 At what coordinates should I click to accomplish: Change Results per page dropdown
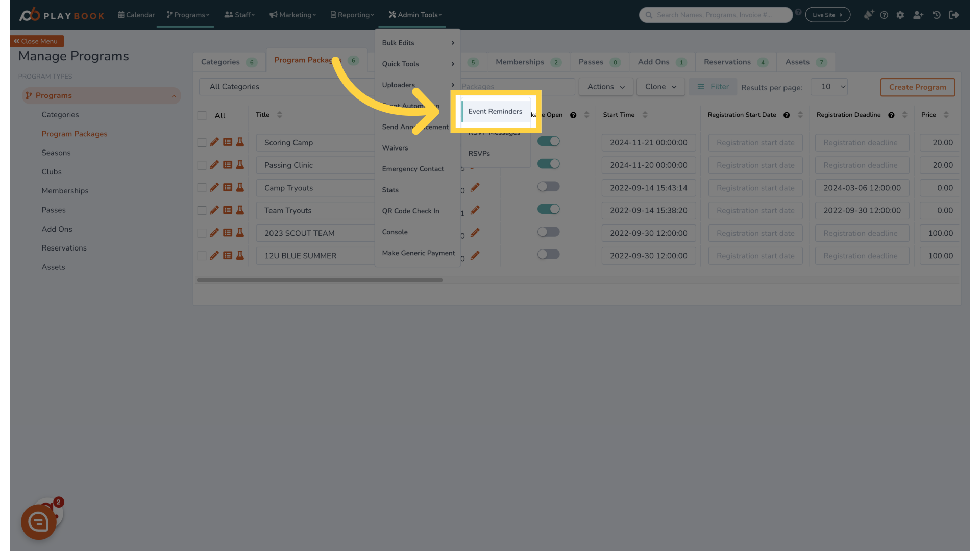pyautogui.click(x=829, y=87)
